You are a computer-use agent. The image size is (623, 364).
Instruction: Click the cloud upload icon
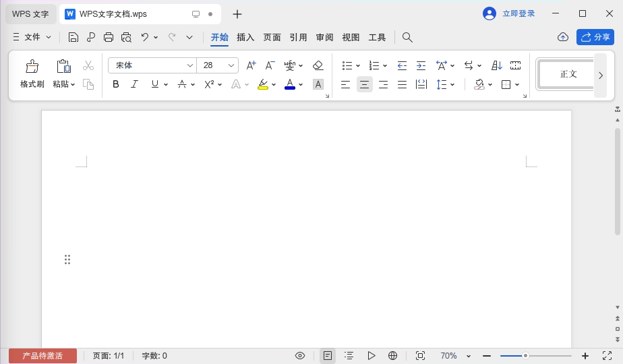563,37
